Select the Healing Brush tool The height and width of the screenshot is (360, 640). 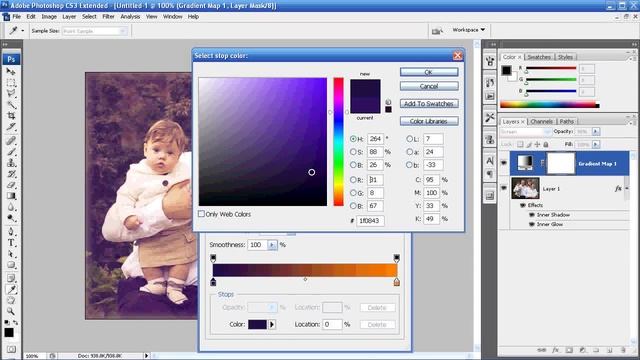(11, 141)
